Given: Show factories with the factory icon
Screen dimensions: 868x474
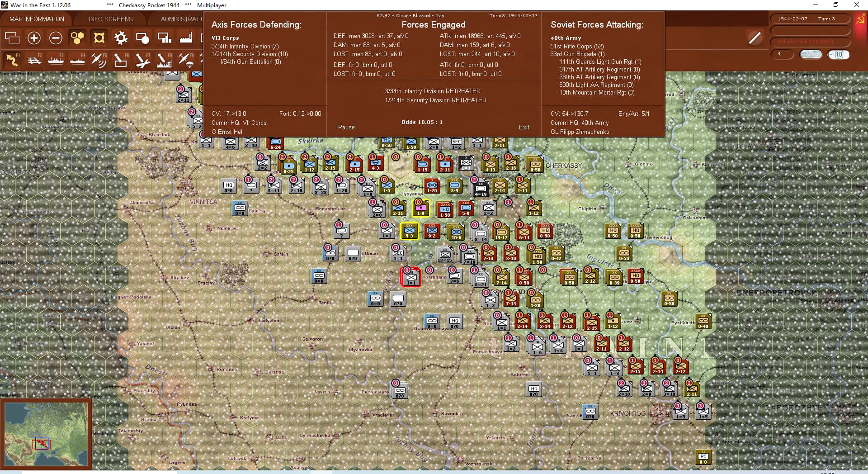Looking at the screenshot, I should [x=186, y=38].
